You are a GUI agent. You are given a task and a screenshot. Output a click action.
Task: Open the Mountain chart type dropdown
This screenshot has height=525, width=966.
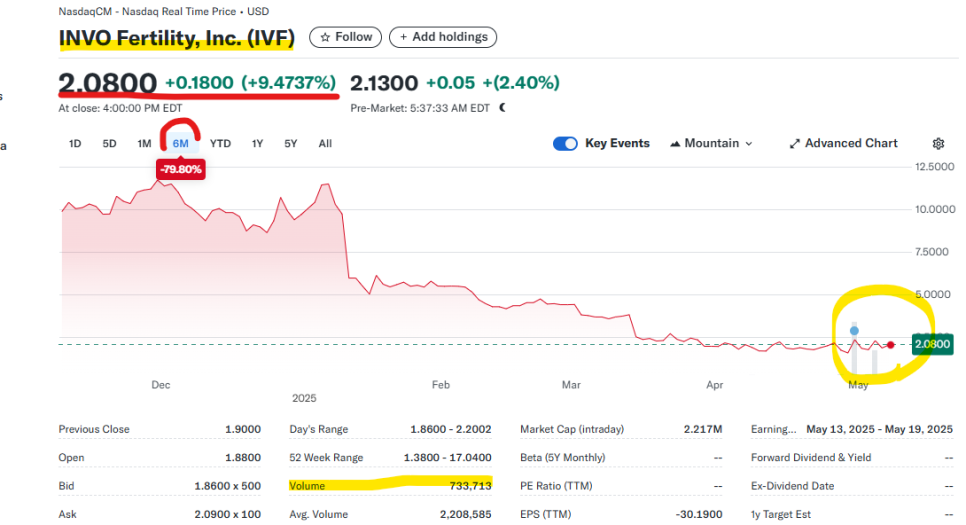[711, 144]
